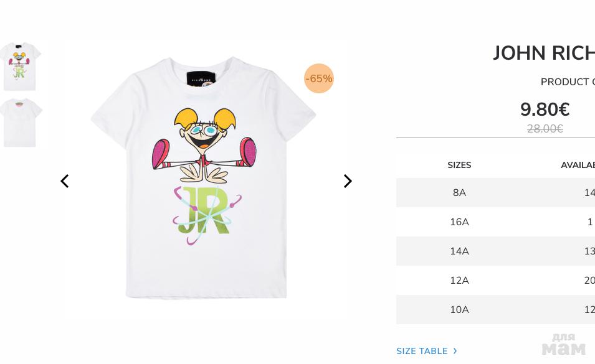Click the chevron next to SIZE TABLE

455,351
